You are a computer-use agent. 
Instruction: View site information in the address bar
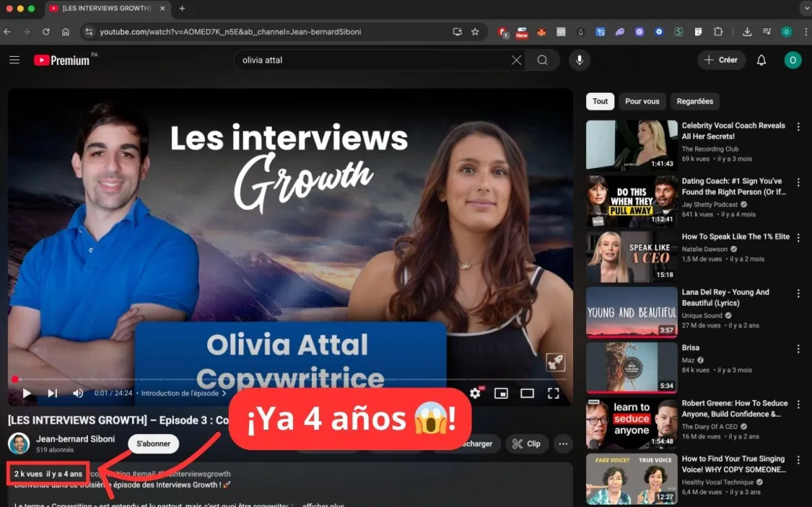[x=89, y=32]
